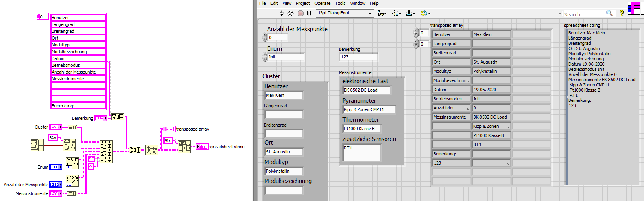Open the Project menu
Viewport: 644px width, 201px height.
[x=303, y=3]
